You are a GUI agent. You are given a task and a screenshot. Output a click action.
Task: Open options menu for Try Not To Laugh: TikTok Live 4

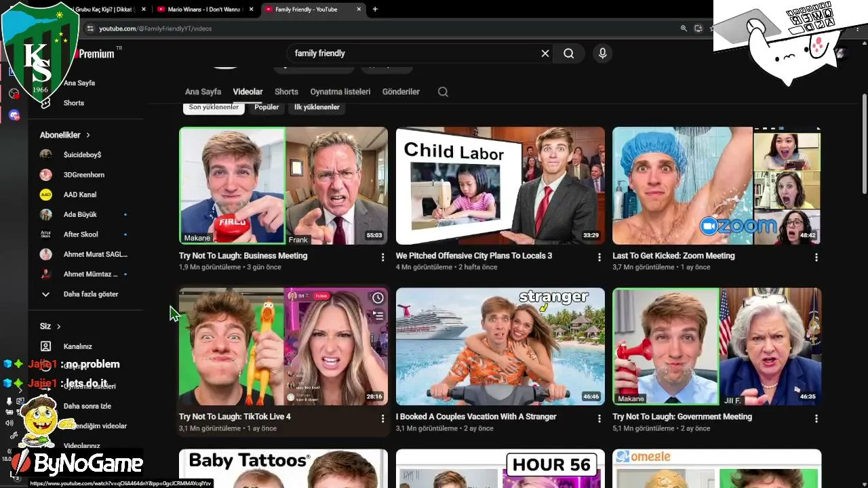click(x=382, y=419)
